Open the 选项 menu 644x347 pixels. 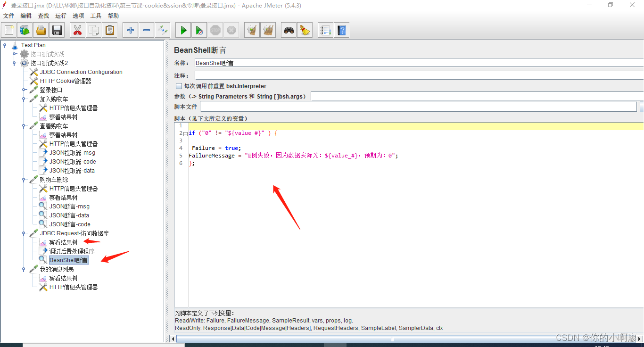(78, 16)
